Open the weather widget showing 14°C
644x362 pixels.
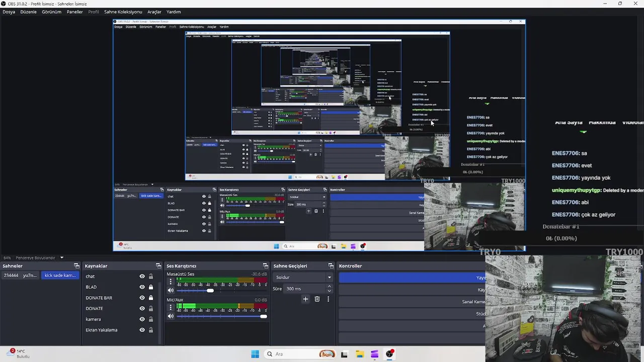click(x=18, y=353)
